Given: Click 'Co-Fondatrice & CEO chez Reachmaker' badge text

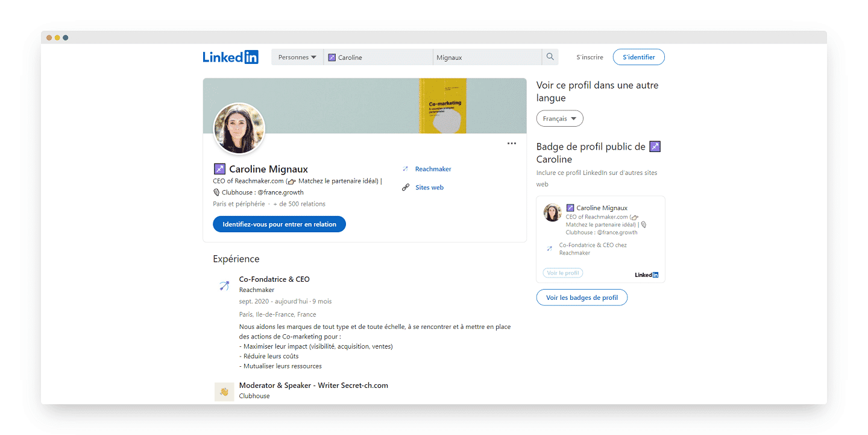Looking at the screenshot, I should pos(593,249).
